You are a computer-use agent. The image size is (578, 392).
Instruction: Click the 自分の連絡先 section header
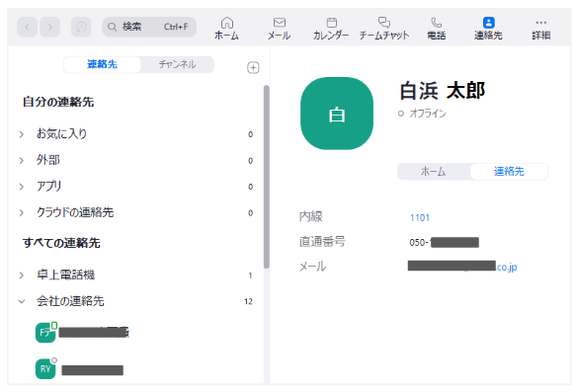(x=58, y=102)
